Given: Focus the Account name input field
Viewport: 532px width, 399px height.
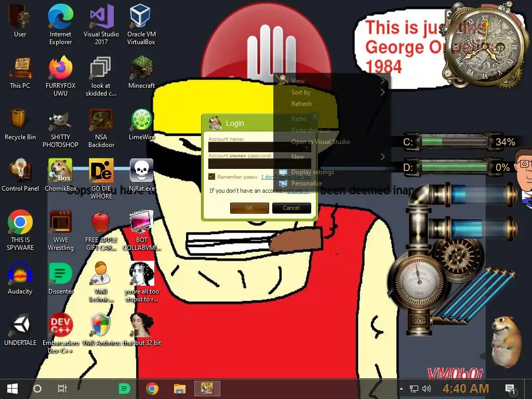Looking at the screenshot, I should click(x=260, y=148).
